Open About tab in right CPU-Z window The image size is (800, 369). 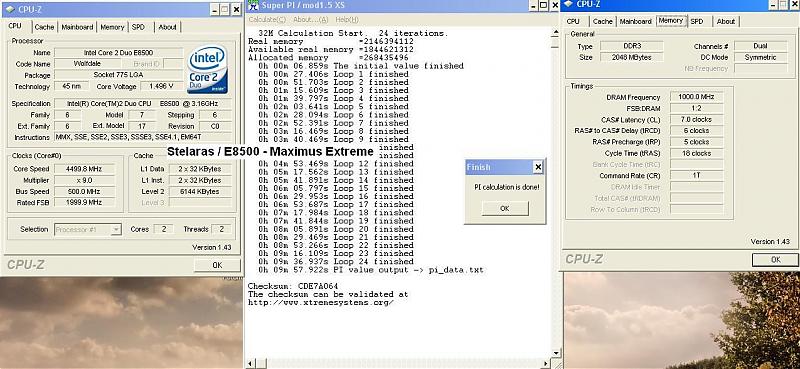[726, 21]
